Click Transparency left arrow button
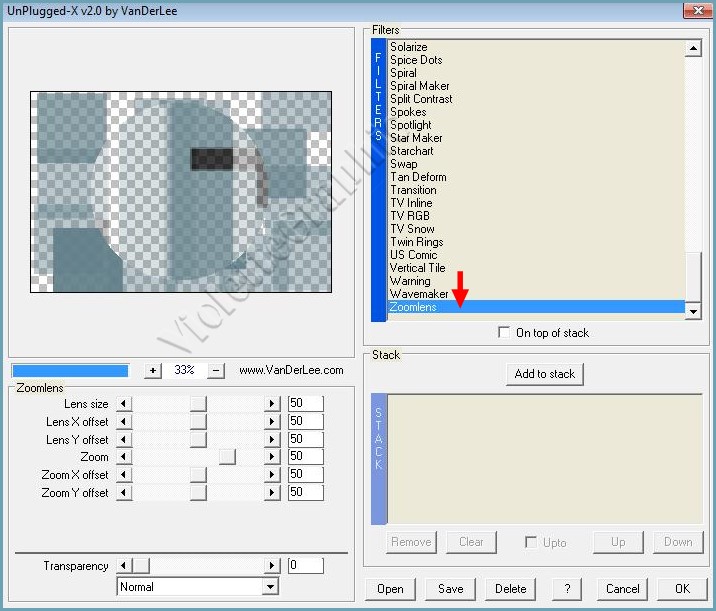Screen dimensions: 716x611 pos(124,566)
